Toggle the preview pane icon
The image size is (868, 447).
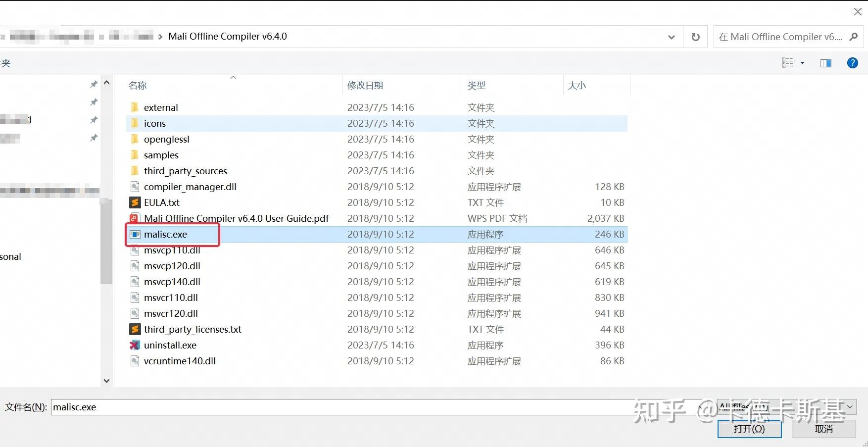(x=826, y=63)
